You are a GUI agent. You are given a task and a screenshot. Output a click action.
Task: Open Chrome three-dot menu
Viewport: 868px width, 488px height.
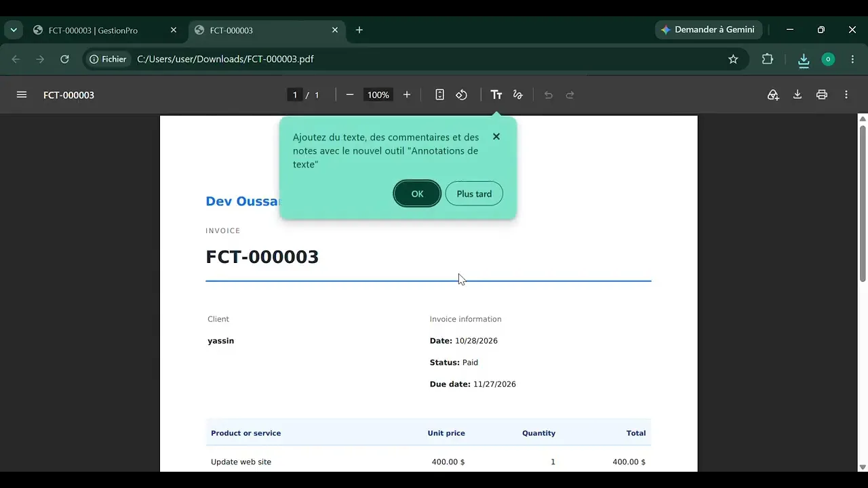852,59
